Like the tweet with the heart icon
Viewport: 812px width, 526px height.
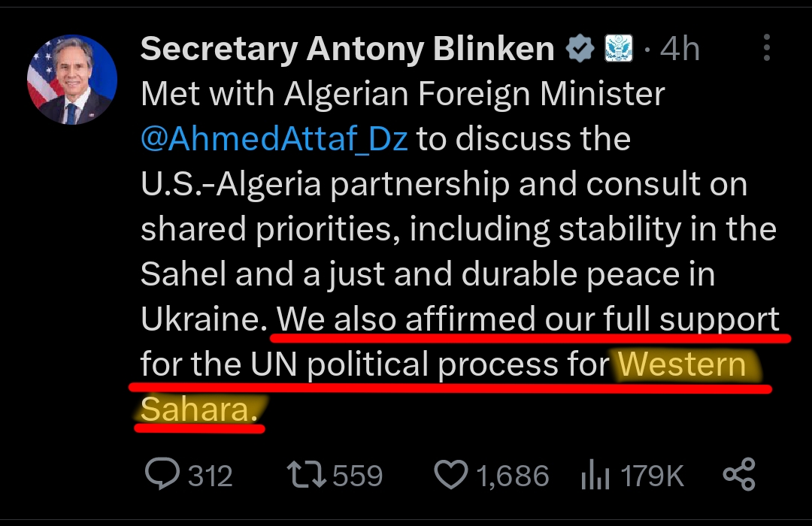click(451, 475)
